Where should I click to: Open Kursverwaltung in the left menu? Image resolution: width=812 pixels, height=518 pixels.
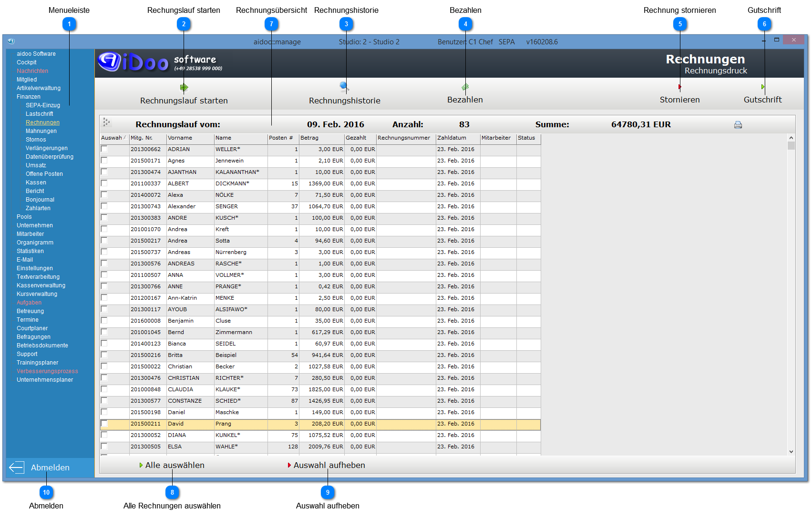37,294
